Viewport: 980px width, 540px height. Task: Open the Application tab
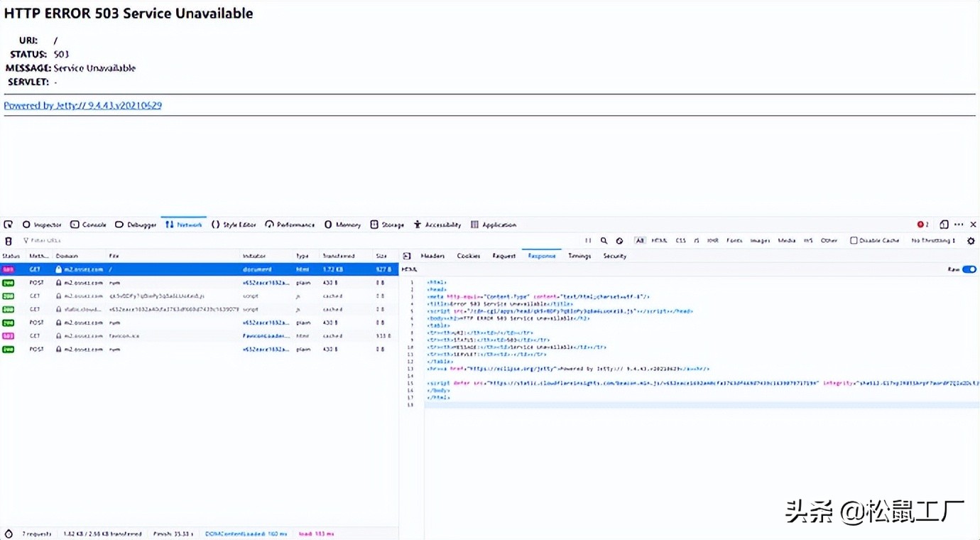pyautogui.click(x=494, y=225)
